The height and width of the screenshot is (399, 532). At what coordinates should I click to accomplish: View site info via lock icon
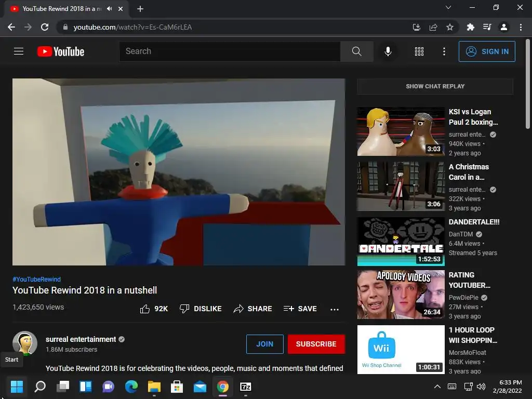pyautogui.click(x=65, y=27)
